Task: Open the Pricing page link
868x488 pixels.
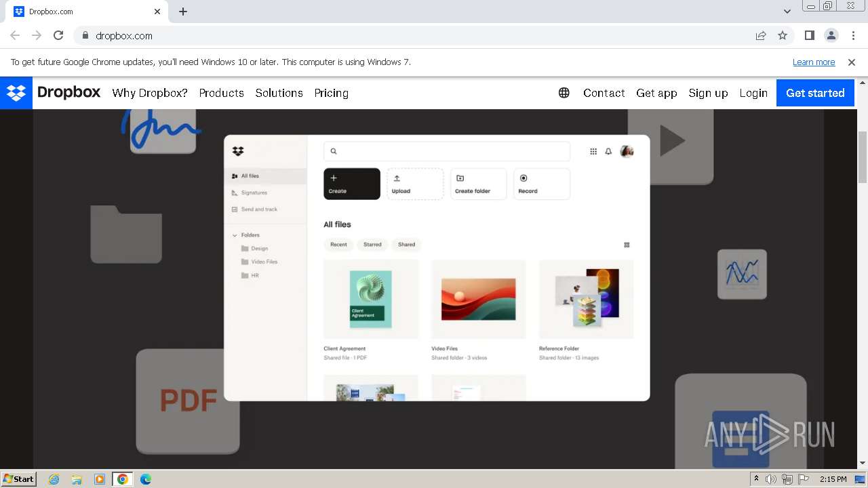Action: (332, 93)
